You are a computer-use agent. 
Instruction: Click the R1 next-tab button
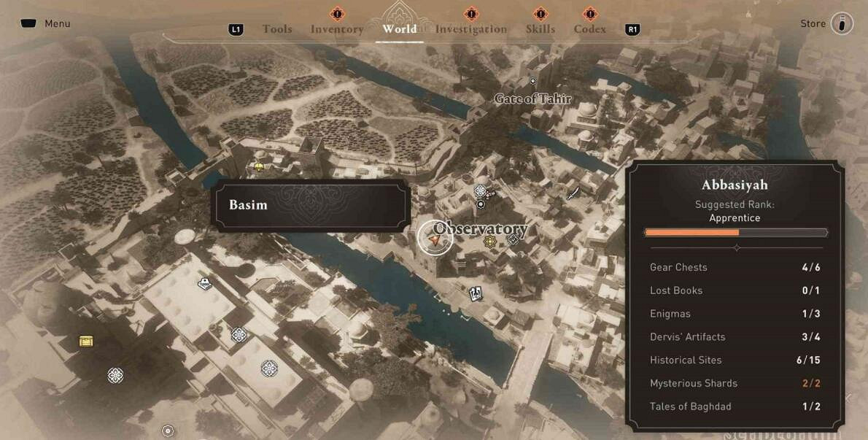(632, 30)
